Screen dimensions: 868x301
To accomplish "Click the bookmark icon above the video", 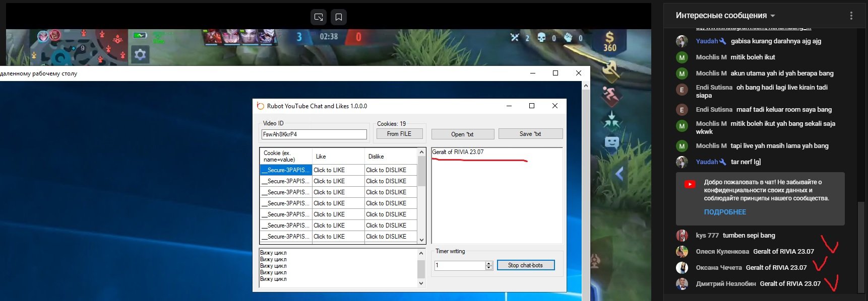I will click(339, 17).
